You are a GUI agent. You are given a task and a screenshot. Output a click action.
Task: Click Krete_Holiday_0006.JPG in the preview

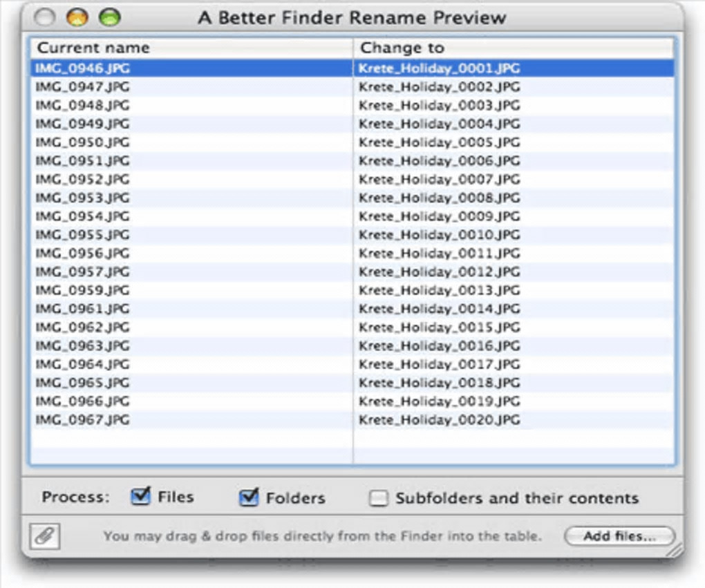[440, 160]
